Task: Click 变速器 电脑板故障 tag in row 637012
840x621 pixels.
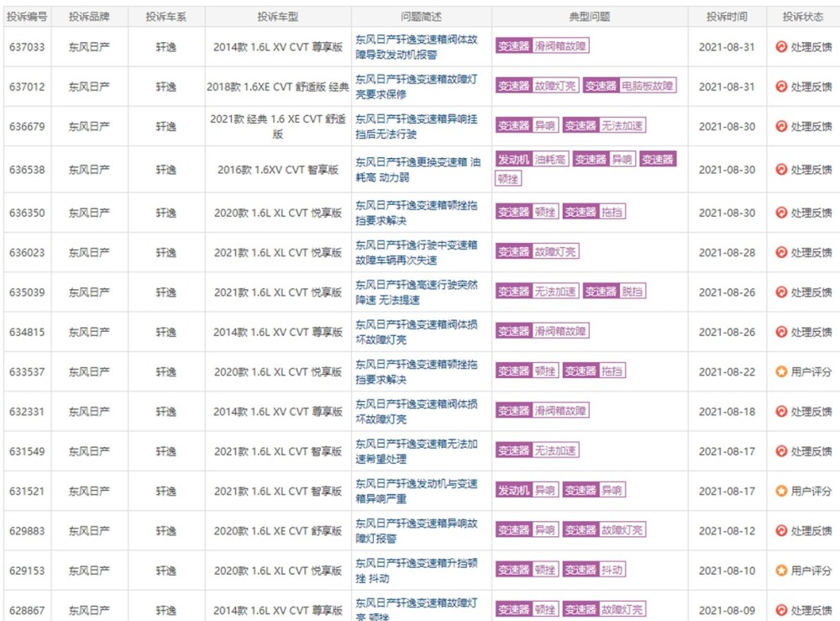Action: (629, 86)
